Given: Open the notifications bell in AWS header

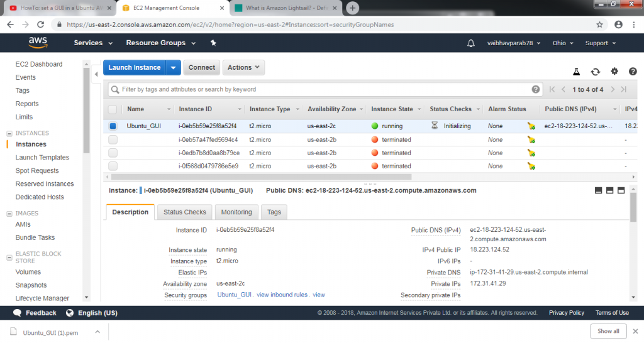Looking at the screenshot, I should [471, 43].
